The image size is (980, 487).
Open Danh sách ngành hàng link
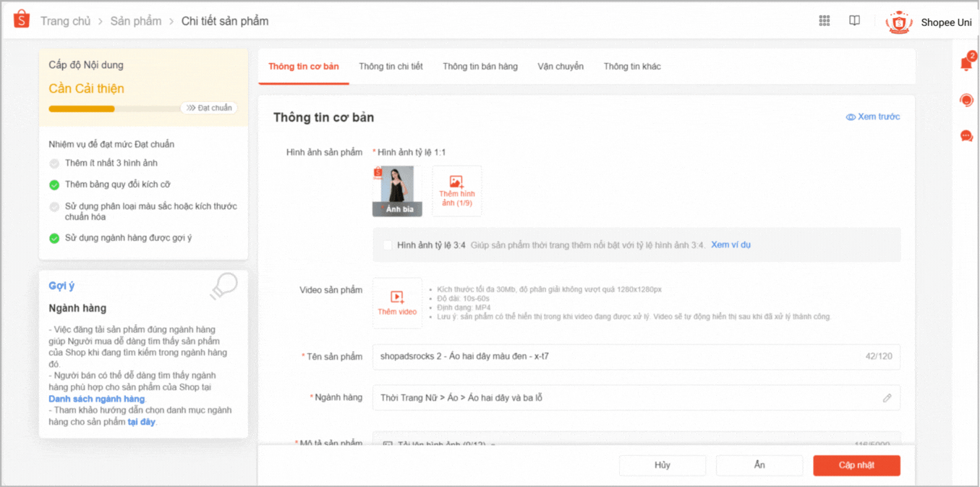[x=97, y=399]
